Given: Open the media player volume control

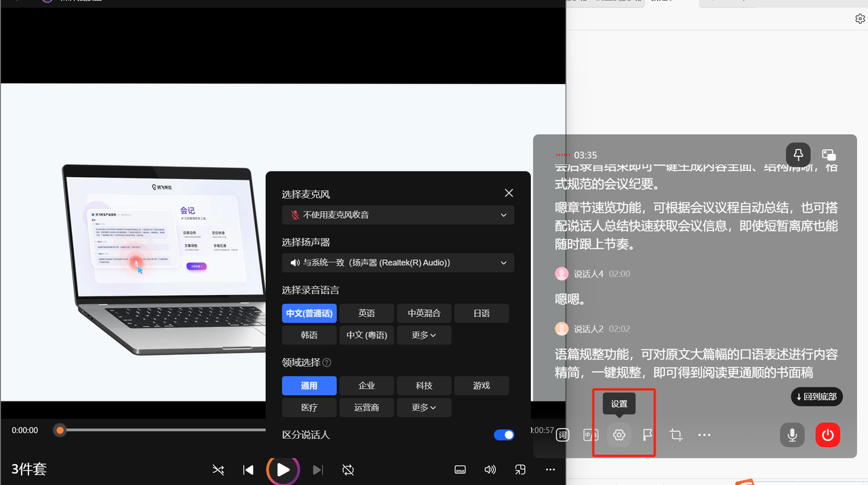Looking at the screenshot, I should (490, 469).
